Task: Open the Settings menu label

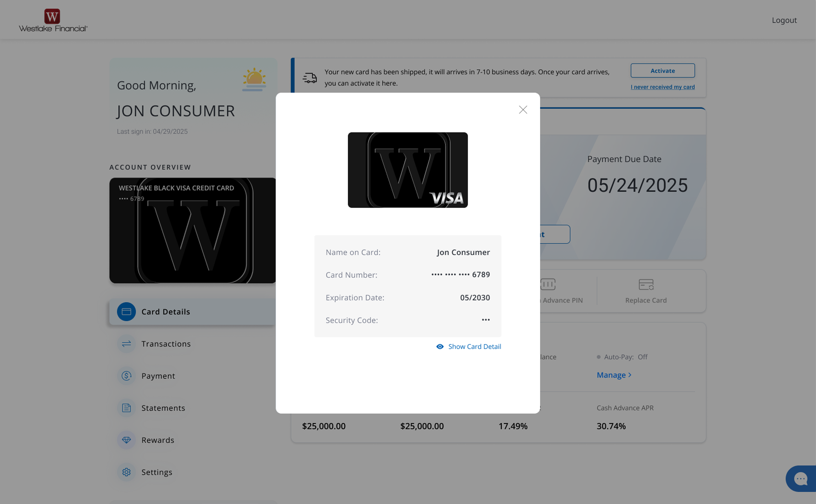Action: click(x=157, y=472)
